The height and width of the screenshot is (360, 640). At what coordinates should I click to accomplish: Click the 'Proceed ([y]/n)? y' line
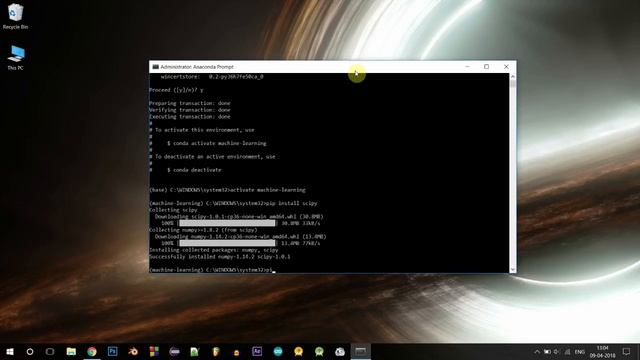click(176, 90)
